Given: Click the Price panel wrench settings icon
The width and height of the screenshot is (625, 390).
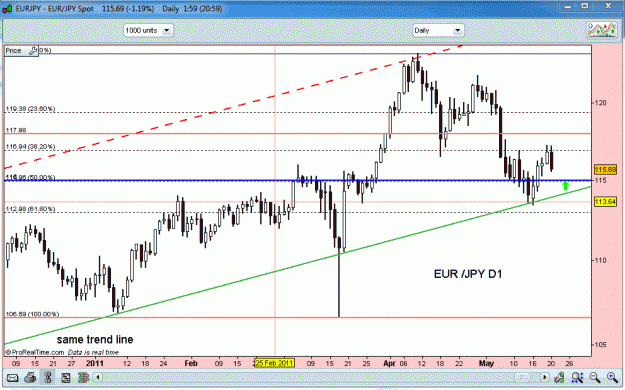Looking at the screenshot, I should coord(33,51).
